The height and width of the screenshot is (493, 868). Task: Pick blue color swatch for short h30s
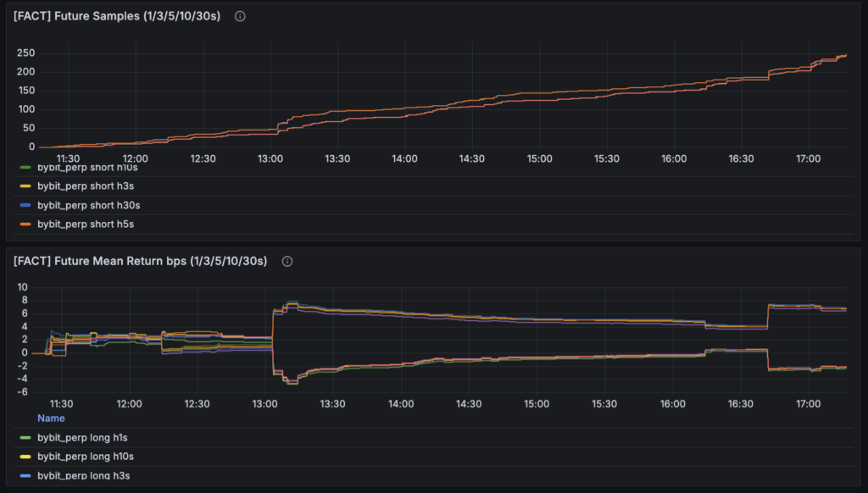25,205
